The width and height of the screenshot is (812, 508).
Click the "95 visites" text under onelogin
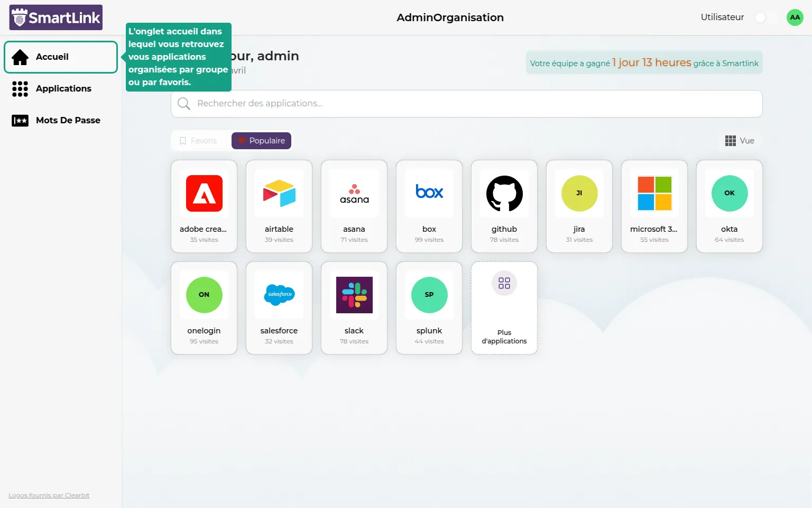pos(204,341)
